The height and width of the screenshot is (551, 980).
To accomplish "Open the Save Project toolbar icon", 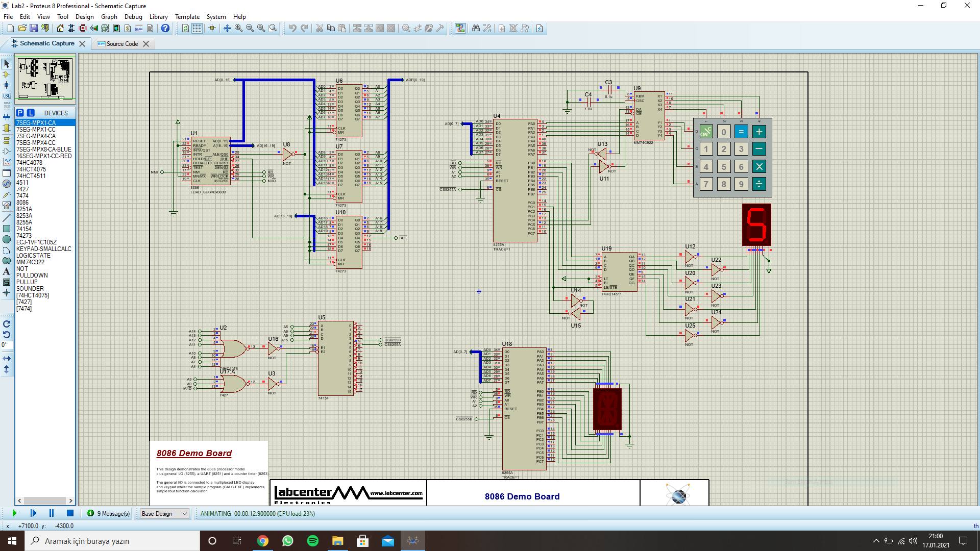I will tap(34, 29).
